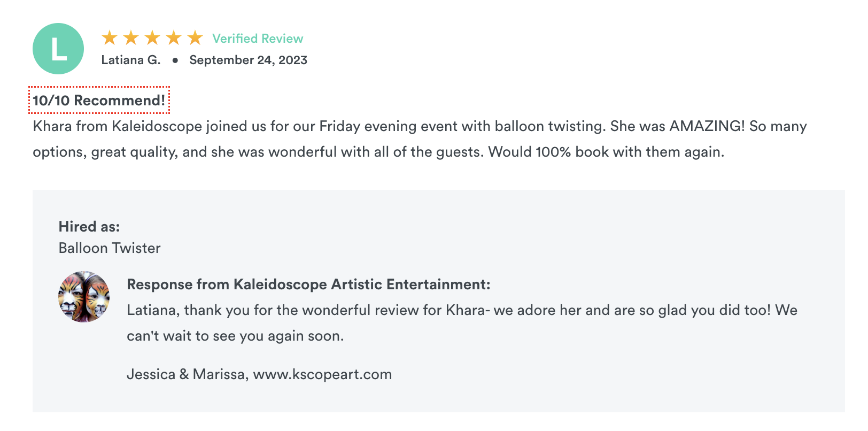Click the first rating star
The width and height of the screenshot is (868, 431).
point(110,38)
